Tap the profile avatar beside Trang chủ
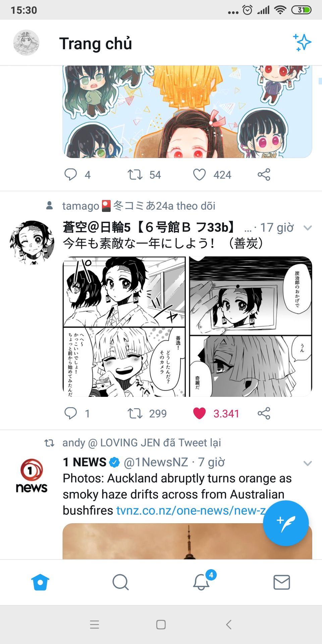 point(26,43)
